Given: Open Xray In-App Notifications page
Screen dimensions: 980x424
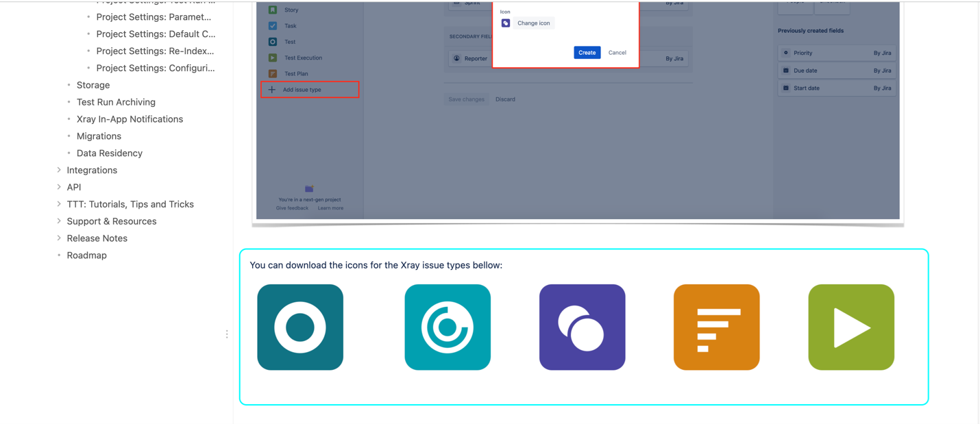Looking at the screenshot, I should [x=130, y=119].
